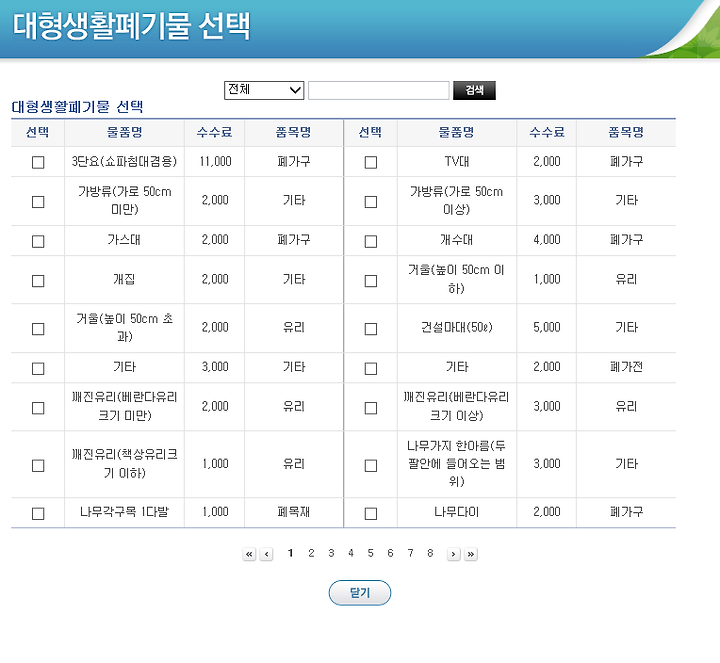720x663 pixels.
Task: Tick the 나무각구목 1다발 checkbox
Action: point(38,513)
